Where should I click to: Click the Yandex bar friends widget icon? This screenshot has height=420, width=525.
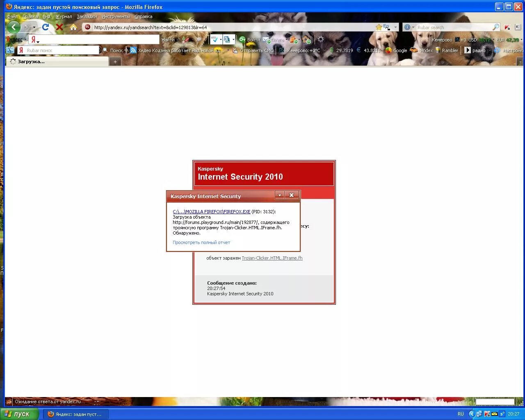306,39
